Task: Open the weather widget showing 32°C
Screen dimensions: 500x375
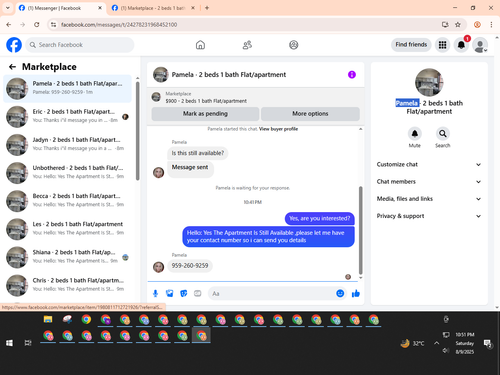Action: click(413, 343)
